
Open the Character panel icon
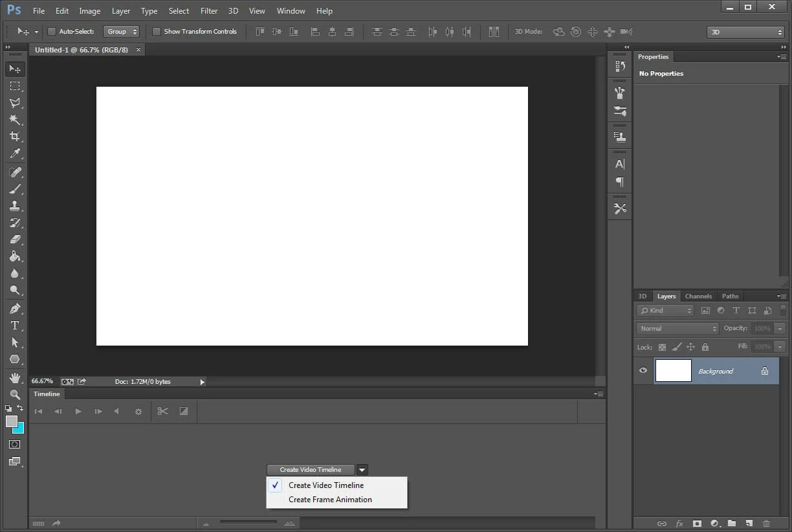[x=620, y=164]
